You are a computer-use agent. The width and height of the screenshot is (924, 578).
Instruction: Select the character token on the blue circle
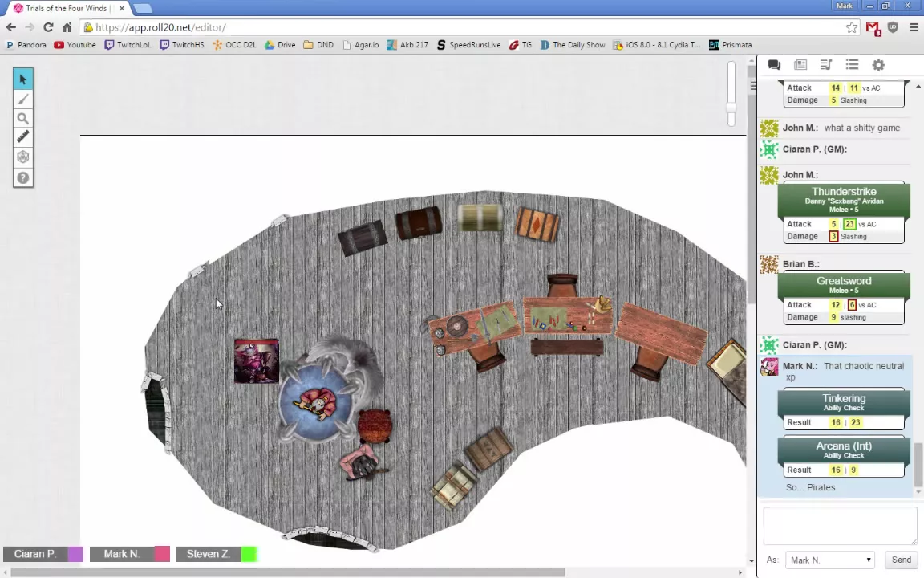315,403
